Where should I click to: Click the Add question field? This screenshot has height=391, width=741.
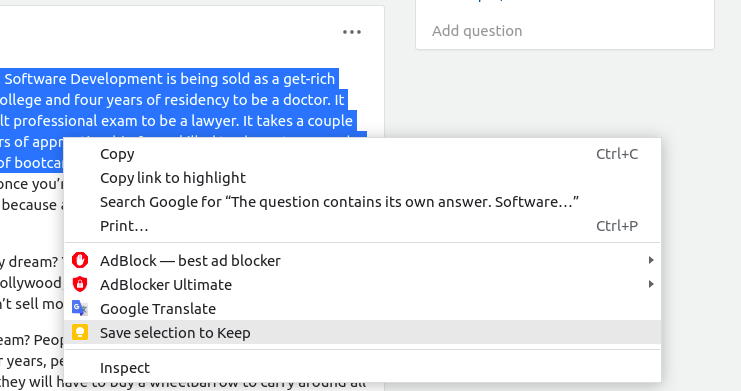pyautogui.click(x=565, y=31)
